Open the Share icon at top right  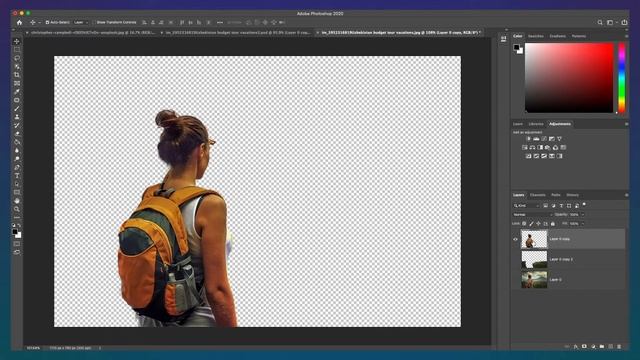tap(624, 22)
